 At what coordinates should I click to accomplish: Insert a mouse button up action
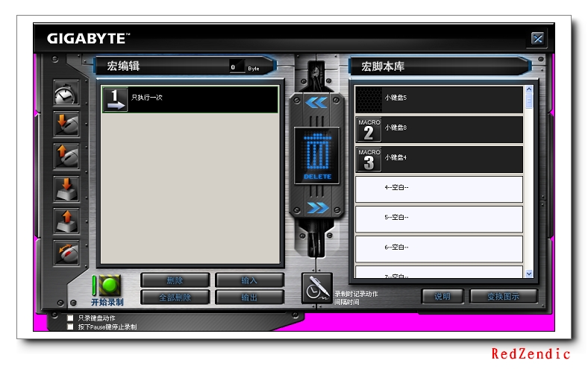[66, 157]
